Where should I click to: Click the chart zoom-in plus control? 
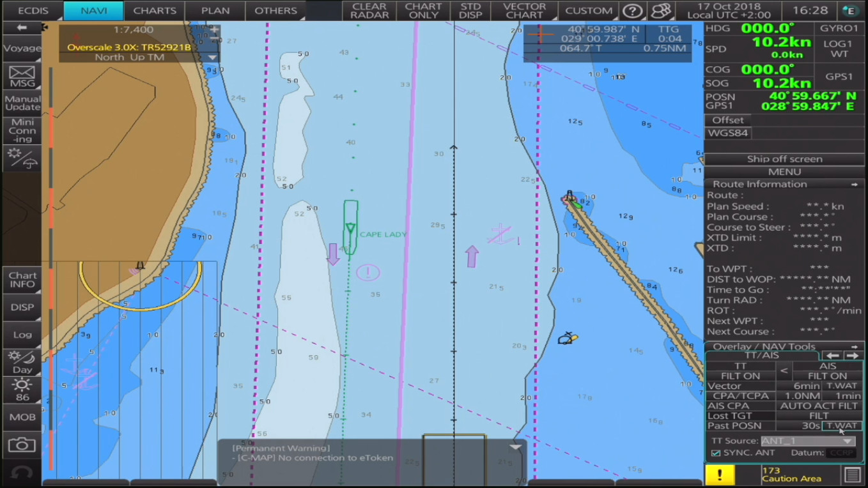click(x=214, y=30)
